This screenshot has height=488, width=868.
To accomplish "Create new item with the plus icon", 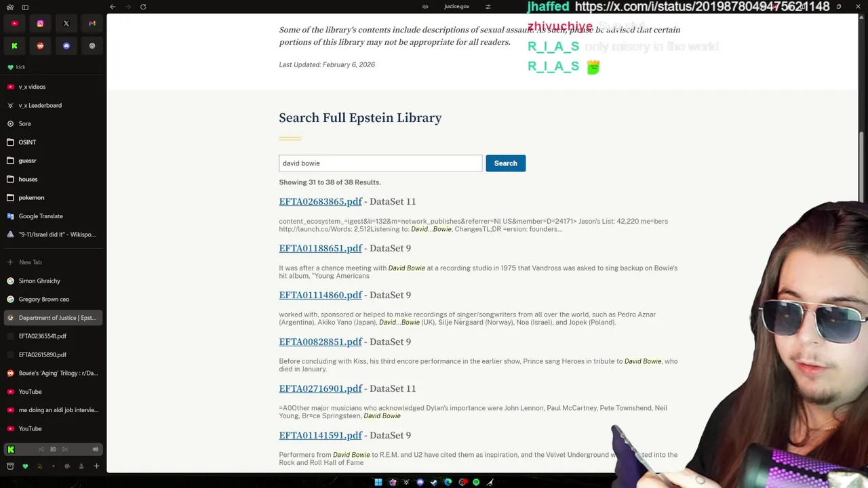I will (x=96, y=466).
